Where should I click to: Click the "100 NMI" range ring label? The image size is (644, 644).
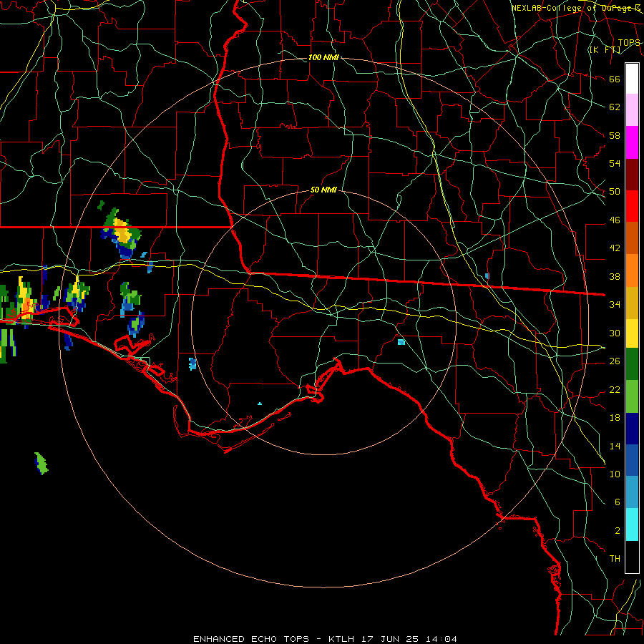(x=323, y=57)
